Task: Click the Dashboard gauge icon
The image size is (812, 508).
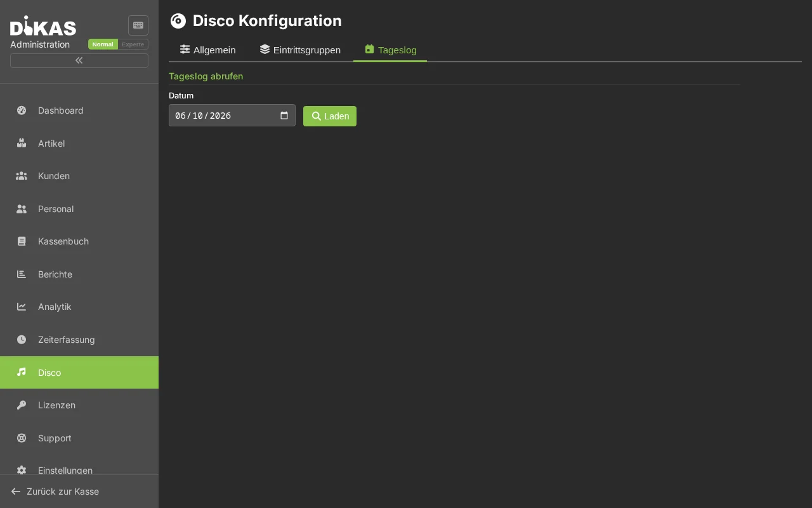Action: click(22, 110)
